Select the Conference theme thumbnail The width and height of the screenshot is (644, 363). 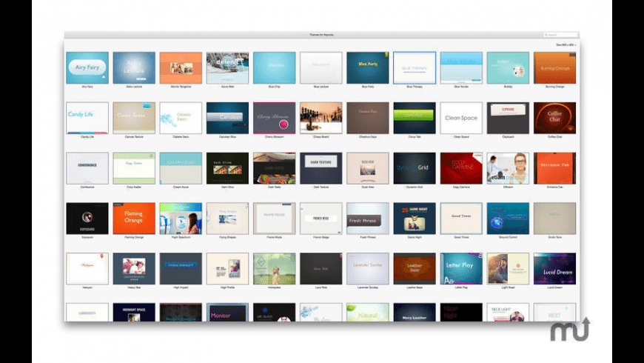point(87,168)
